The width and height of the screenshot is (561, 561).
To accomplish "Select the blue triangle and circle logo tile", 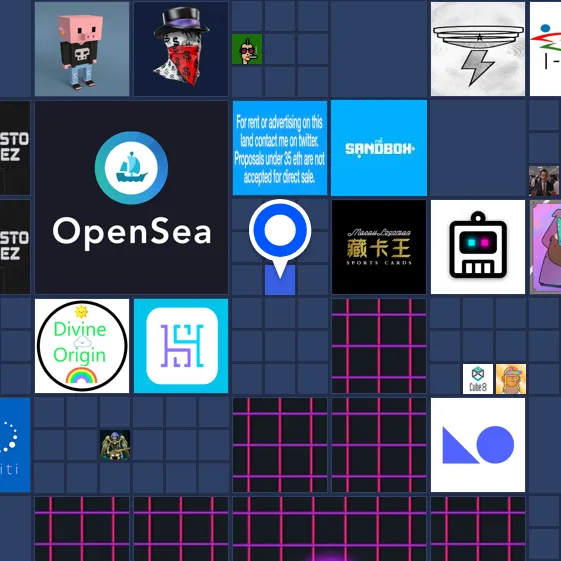I will click(478, 445).
